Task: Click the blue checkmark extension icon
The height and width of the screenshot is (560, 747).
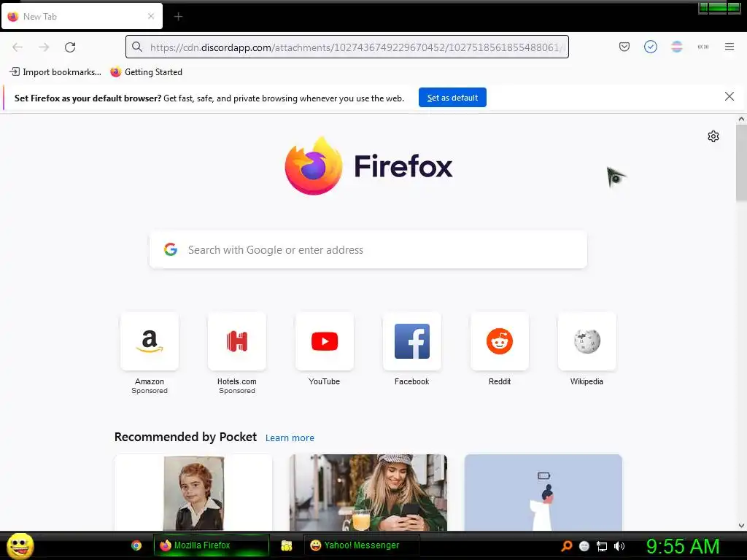Action: pyautogui.click(x=650, y=47)
